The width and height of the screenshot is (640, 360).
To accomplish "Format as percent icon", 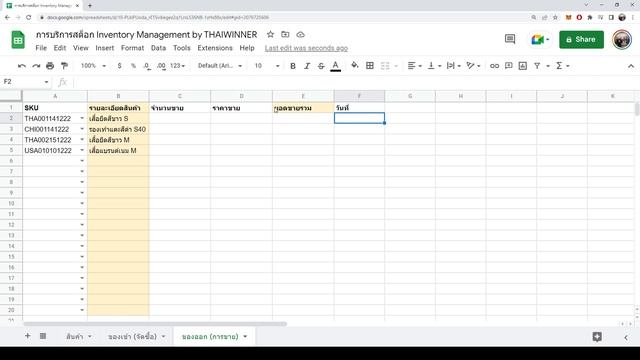I will click(133, 66).
